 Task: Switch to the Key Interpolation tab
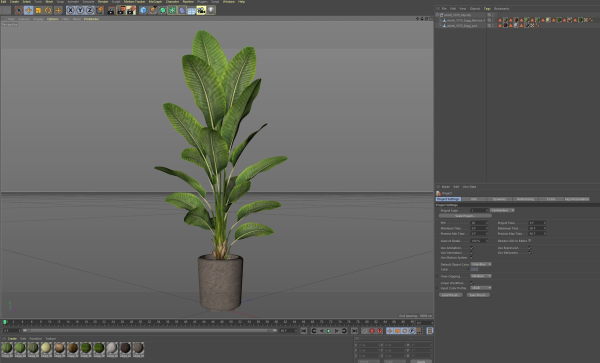click(x=577, y=199)
